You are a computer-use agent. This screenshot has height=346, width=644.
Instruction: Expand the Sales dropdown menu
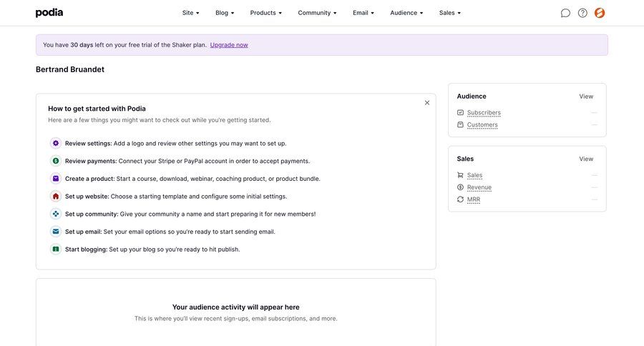[450, 13]
